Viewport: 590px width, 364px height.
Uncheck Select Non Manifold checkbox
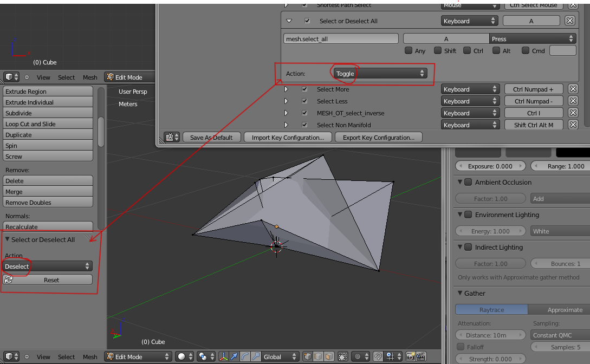point(304,125)
